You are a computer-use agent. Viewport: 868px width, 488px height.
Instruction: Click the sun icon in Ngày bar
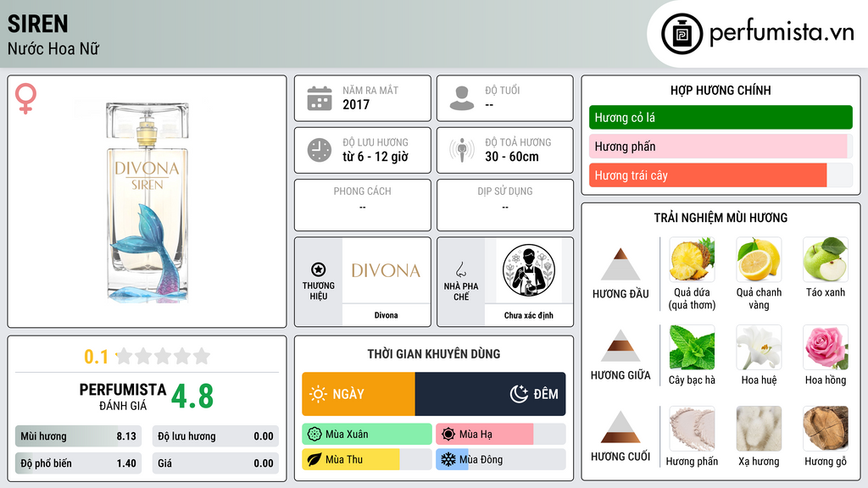[319, 394]
